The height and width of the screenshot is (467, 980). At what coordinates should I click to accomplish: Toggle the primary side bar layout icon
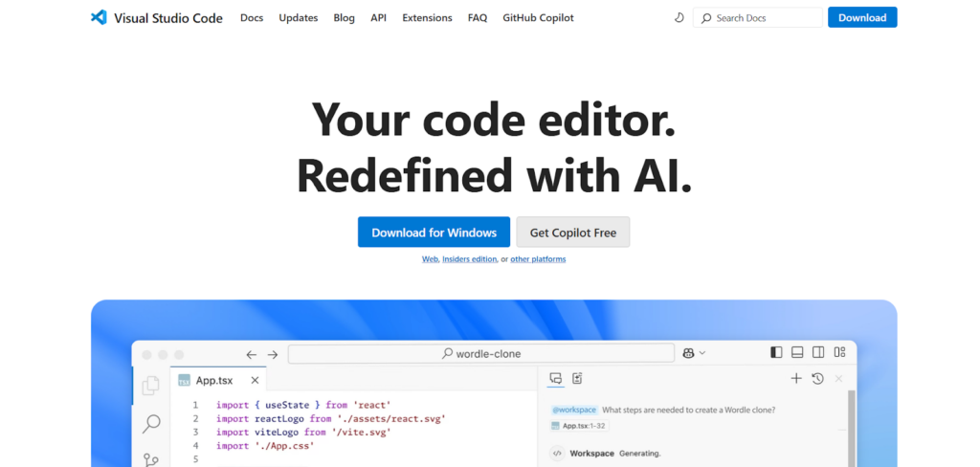[776, 352]
